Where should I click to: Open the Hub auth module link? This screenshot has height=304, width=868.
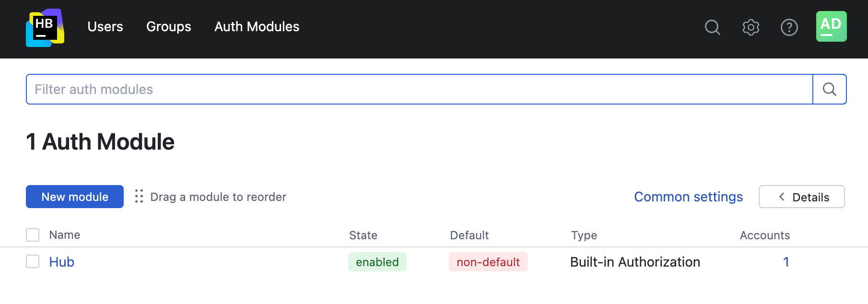(62, 262)
